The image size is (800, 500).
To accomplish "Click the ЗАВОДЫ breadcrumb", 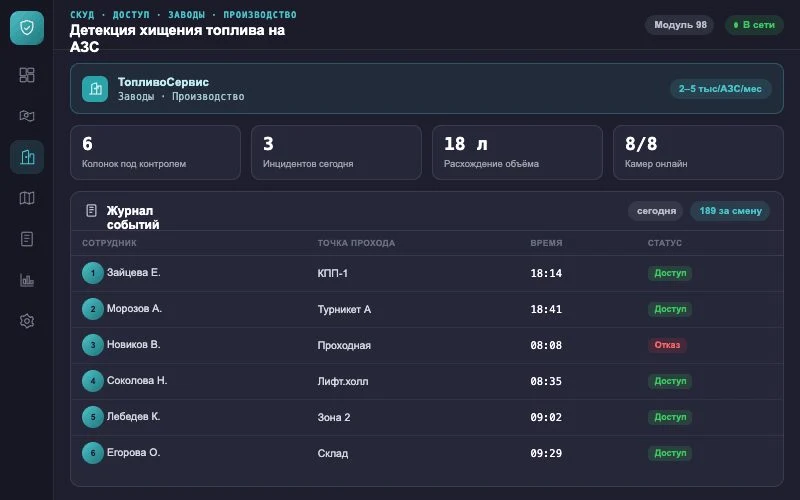I will [187, 14].
